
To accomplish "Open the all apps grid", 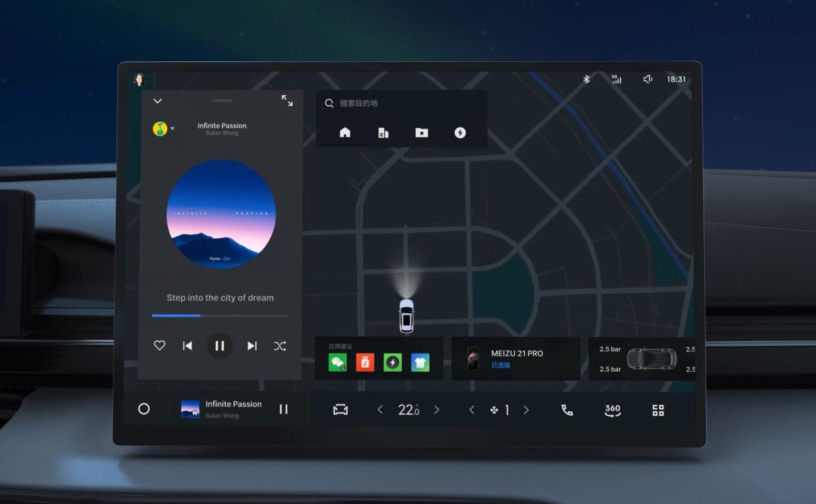I will pos(658,410).
